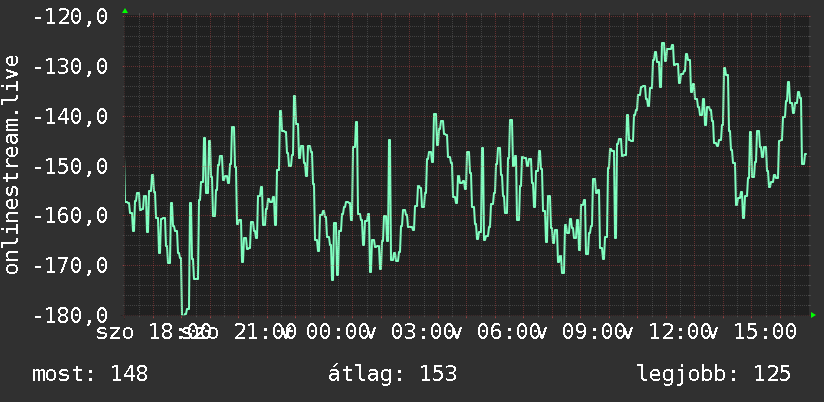Select the onlinestream.live vertical axis title

[11, 164]
